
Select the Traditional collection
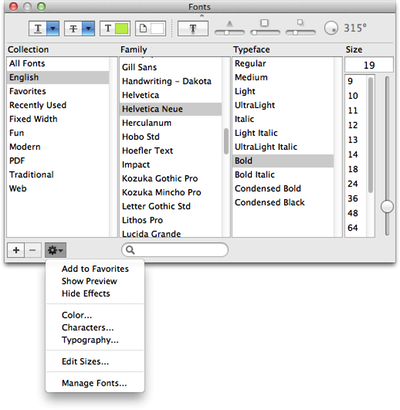pyautogui.click(x=58, y=175)
